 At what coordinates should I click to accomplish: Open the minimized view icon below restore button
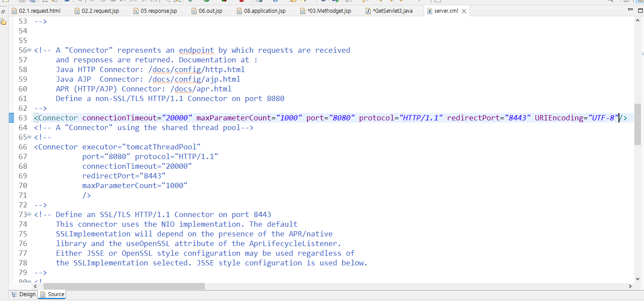pos(3,21)
